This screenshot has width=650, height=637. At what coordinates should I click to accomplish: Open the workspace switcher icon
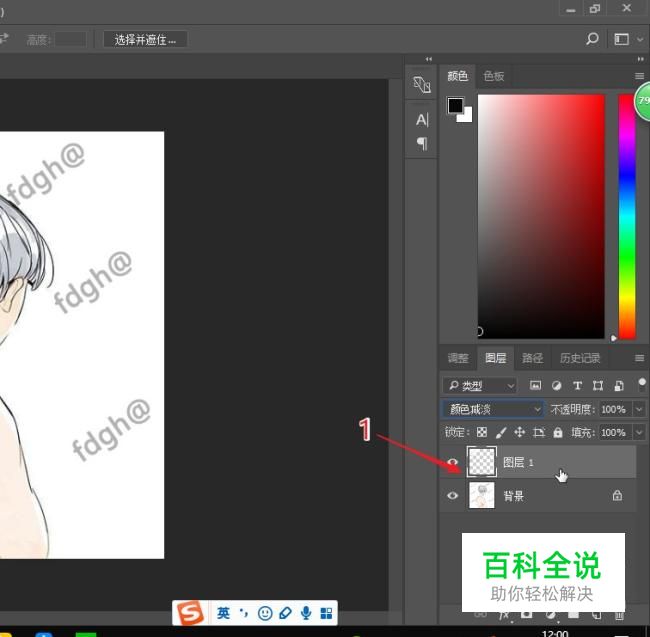coord(621,39)
